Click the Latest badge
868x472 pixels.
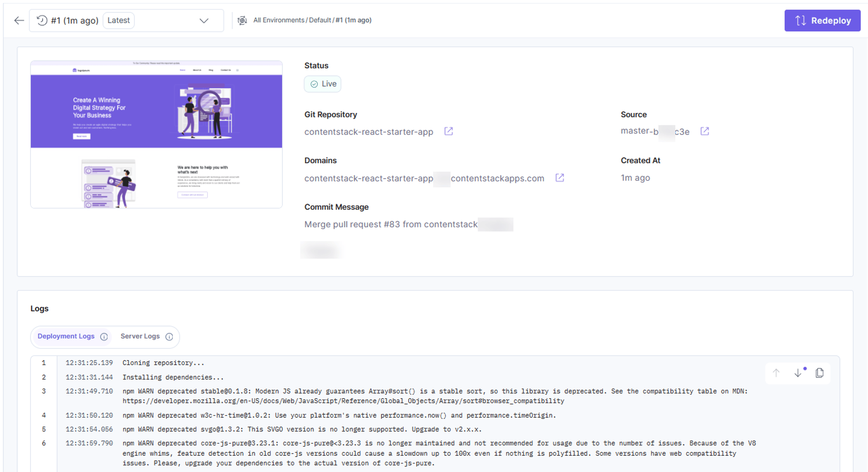119,21
